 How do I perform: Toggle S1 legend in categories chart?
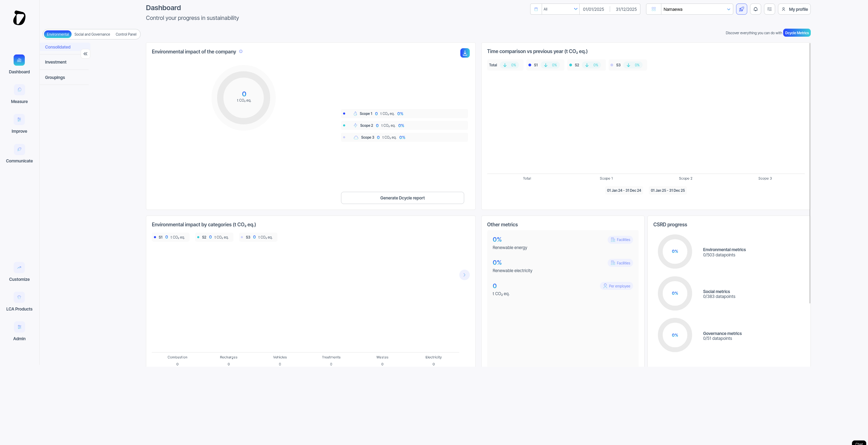coord(170,237)
